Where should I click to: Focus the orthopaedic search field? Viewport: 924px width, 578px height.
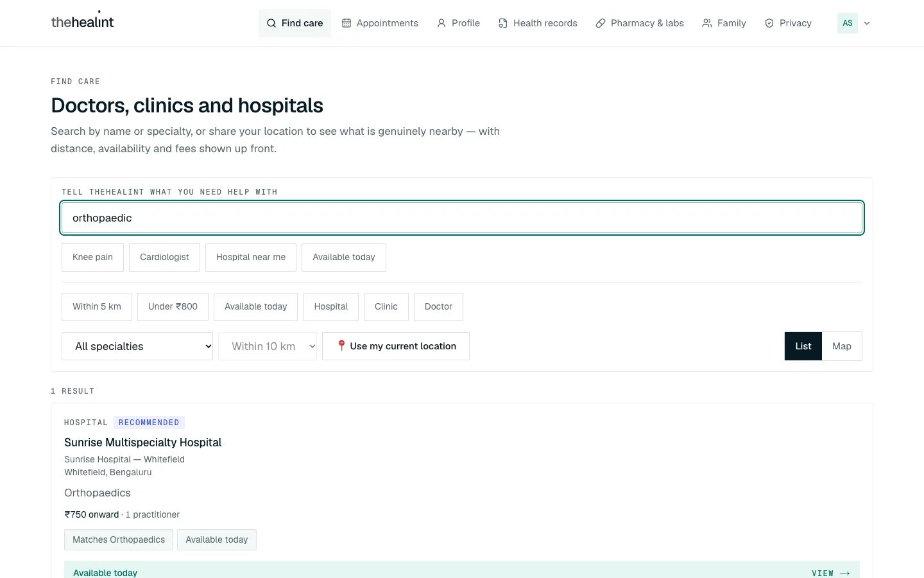(x=462, y=218)
